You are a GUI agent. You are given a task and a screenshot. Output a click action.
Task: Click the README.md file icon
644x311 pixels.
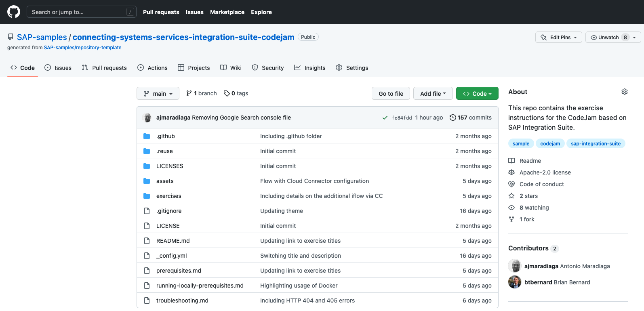[x=147, y=241]
